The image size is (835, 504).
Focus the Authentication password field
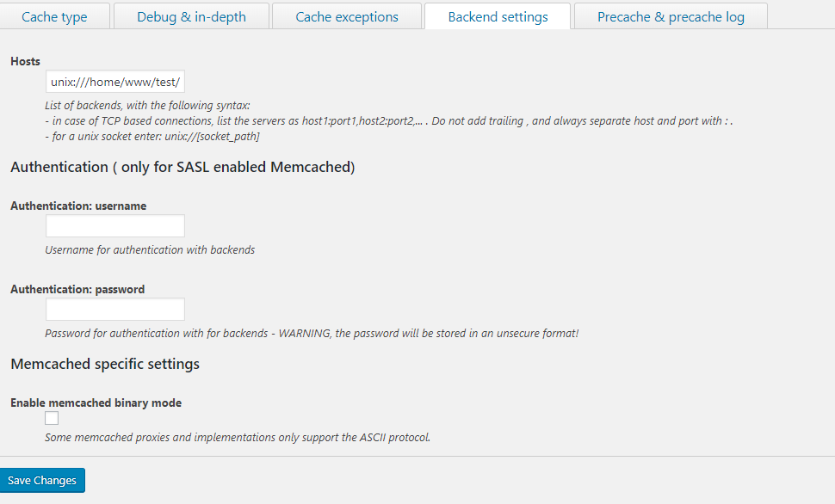(x=115, y=310)
